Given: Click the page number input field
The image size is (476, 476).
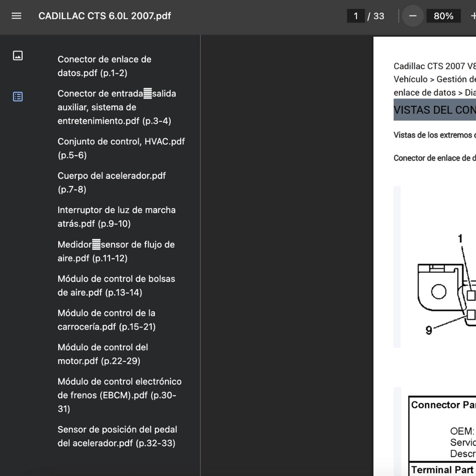Looking at the screenshot, I should pyautogui.click(x=356, y=16).
